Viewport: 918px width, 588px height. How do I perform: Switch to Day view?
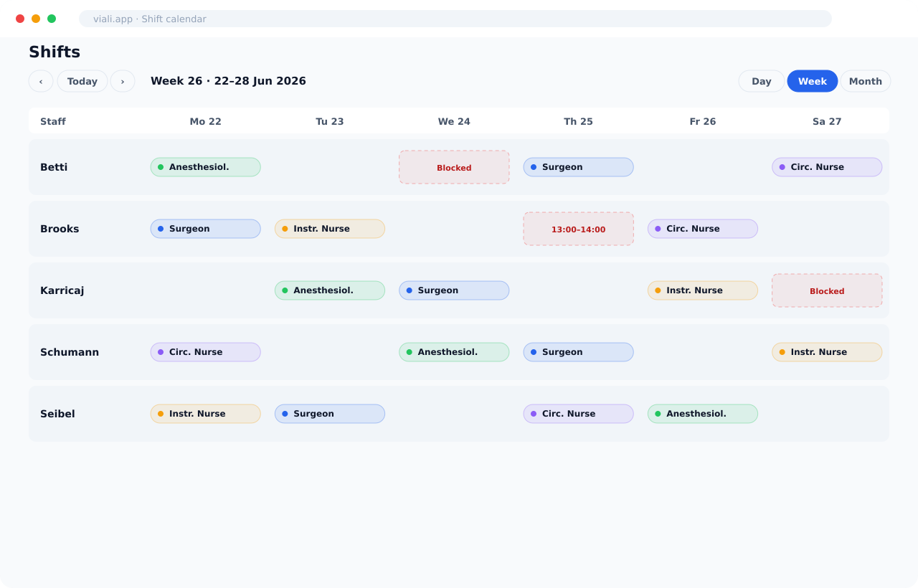click(762, 81)
